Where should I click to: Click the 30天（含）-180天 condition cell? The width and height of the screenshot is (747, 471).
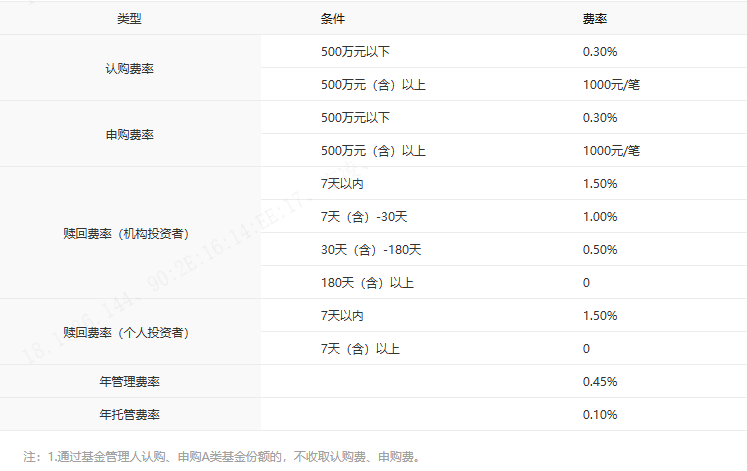[371, 250]
